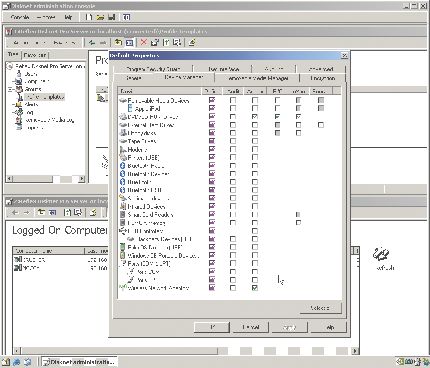Toggle the Show/Hide console tree icon
This screenshot has height=368, width=430.
coord(129,42)
